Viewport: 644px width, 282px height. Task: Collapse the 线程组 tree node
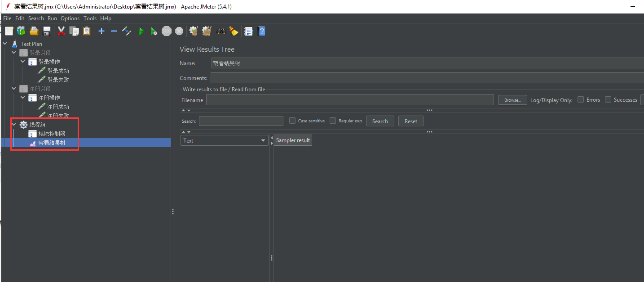[x=13, y=125]
